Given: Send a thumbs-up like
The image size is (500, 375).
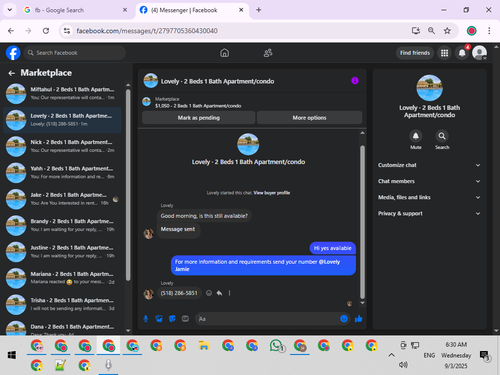Looking at the screenshot, I should click(x=358, y=319).
